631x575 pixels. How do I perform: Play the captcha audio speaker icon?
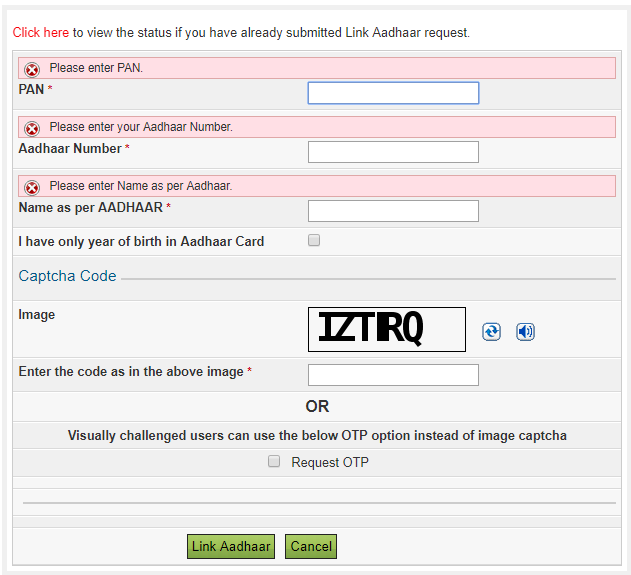click(x=525, y=332)
